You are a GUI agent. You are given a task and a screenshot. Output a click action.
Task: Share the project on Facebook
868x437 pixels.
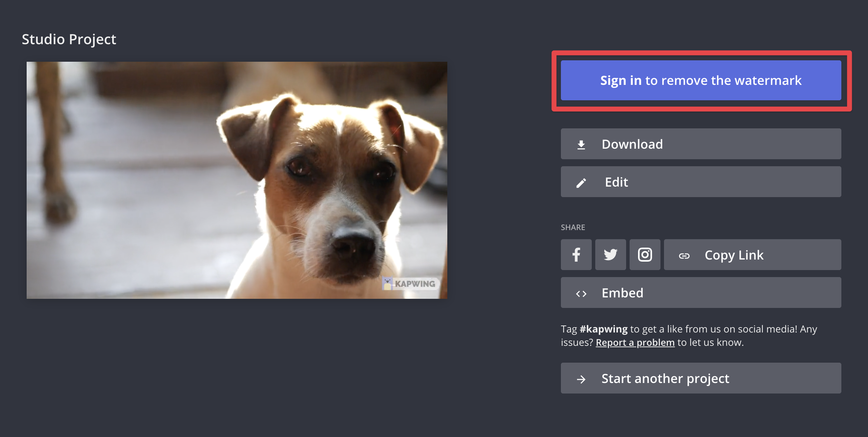[576, 255]
